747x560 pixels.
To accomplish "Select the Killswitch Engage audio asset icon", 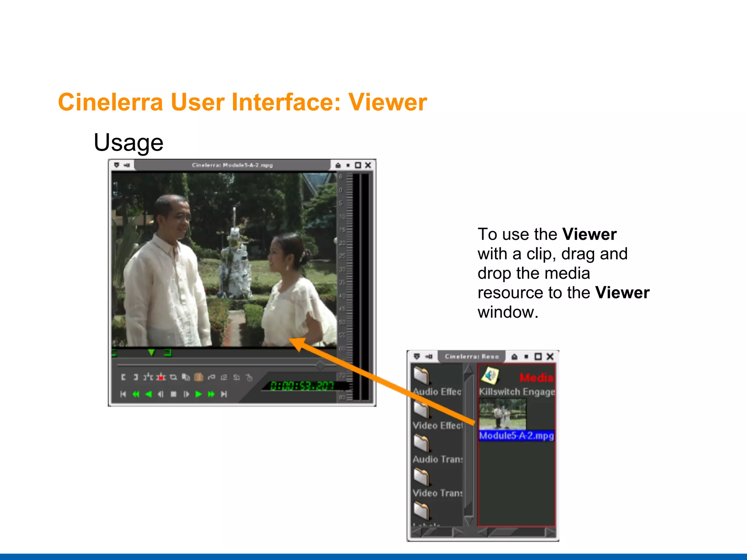I will click(490, 376).
